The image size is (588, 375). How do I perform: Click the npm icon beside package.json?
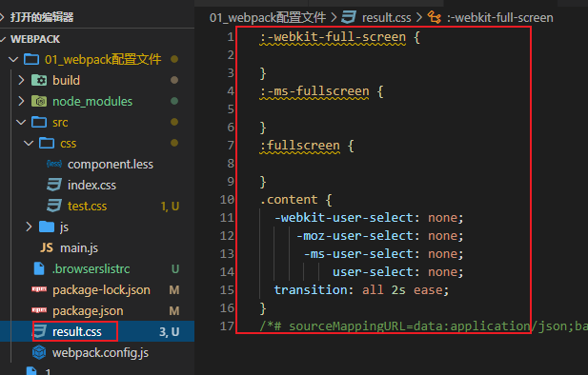(39, 310)
